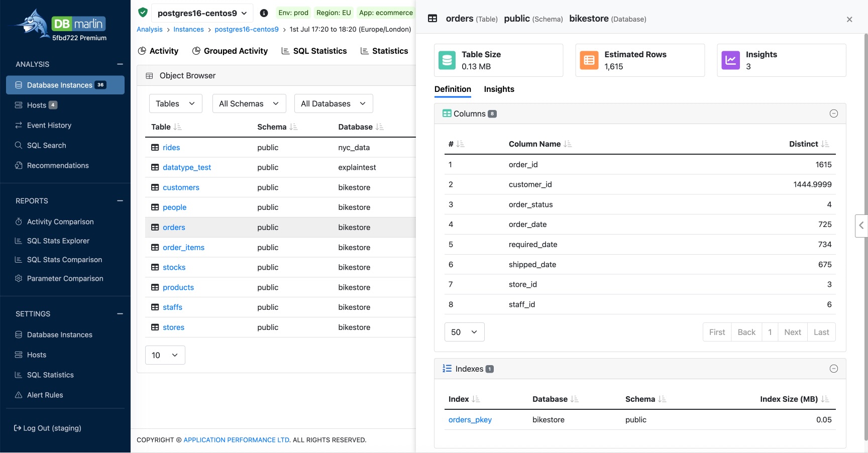Select the Insights tab in orders panel
This screenshot has width=868, height=453.
[x=499, y=89]
